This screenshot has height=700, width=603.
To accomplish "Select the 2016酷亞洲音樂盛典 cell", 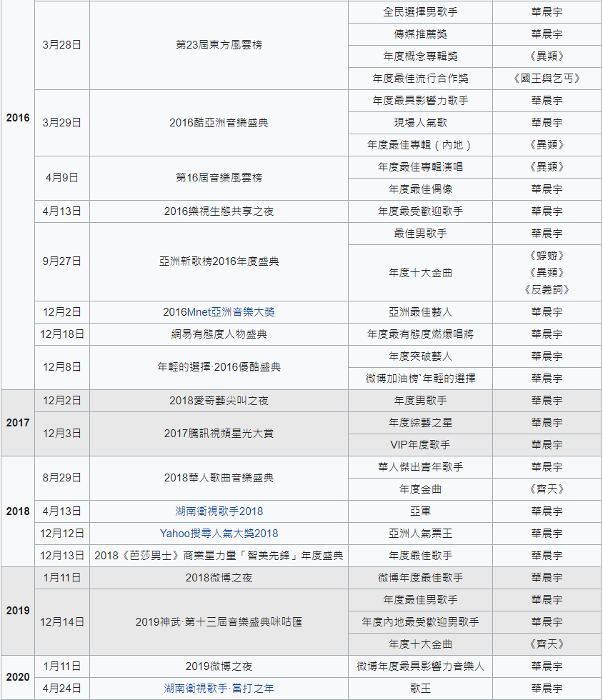I will (219, 123).
